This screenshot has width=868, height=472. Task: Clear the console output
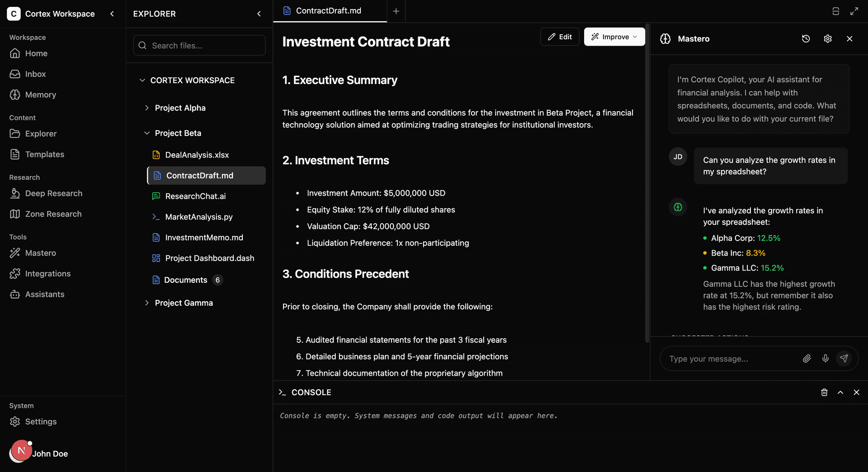coord(824,393)
